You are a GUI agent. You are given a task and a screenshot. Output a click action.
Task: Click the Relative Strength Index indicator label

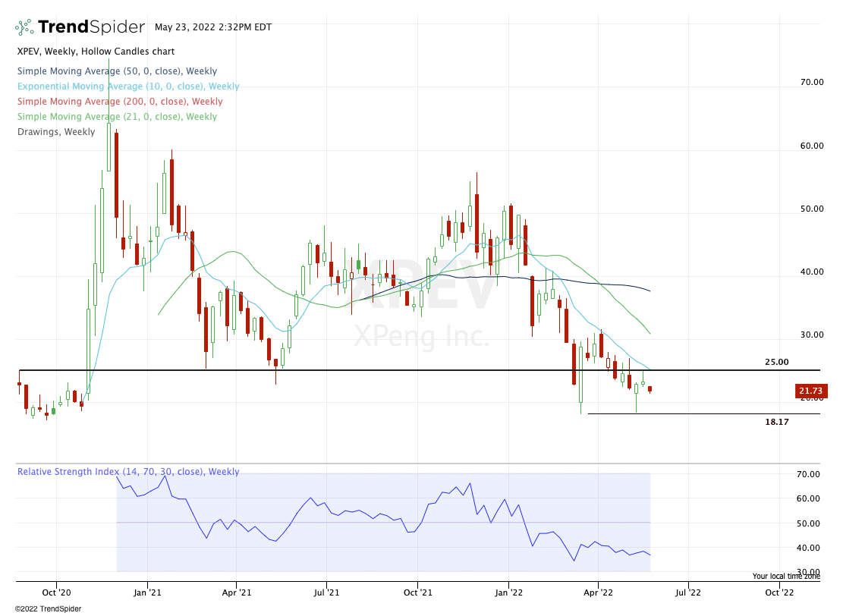tap(128, 471)
